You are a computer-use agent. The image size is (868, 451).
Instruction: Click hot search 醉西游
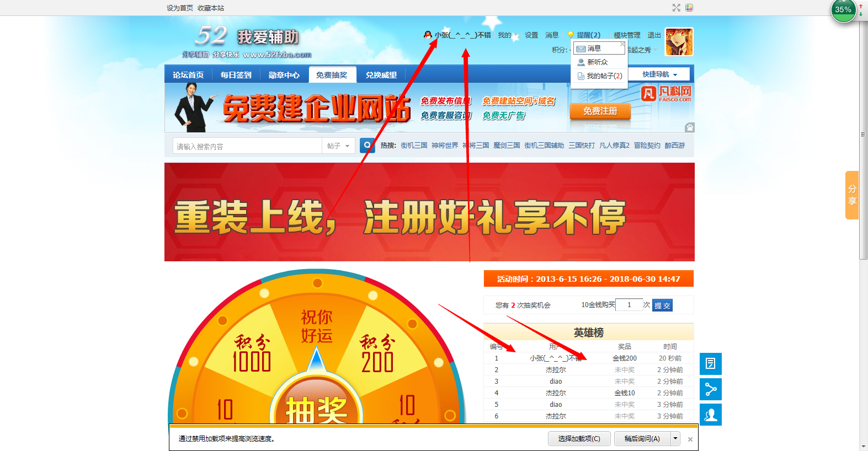point(675,146)
